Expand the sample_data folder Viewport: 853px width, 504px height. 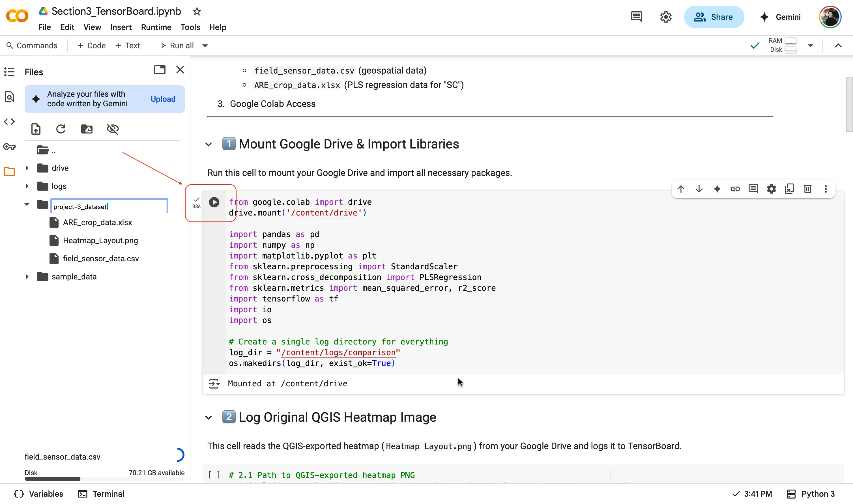pyautogui.click(x=27, y=277)
